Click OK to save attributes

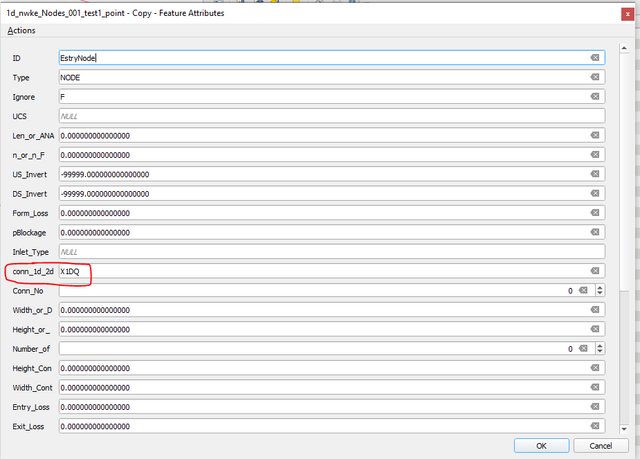(541, 445)
